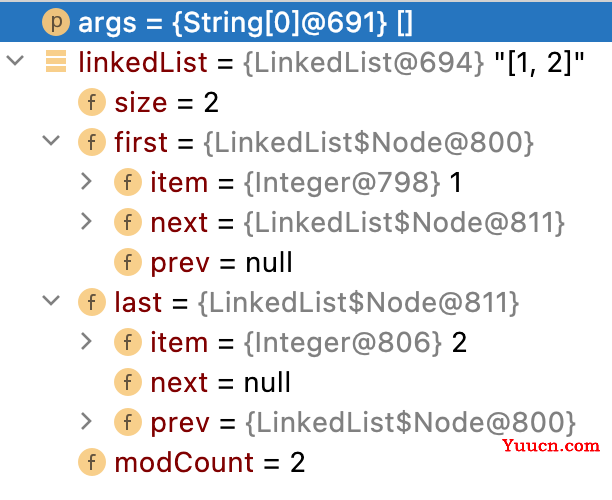Select the size = 2 row
Screen dimensions: 612x500
click(306, 102)
